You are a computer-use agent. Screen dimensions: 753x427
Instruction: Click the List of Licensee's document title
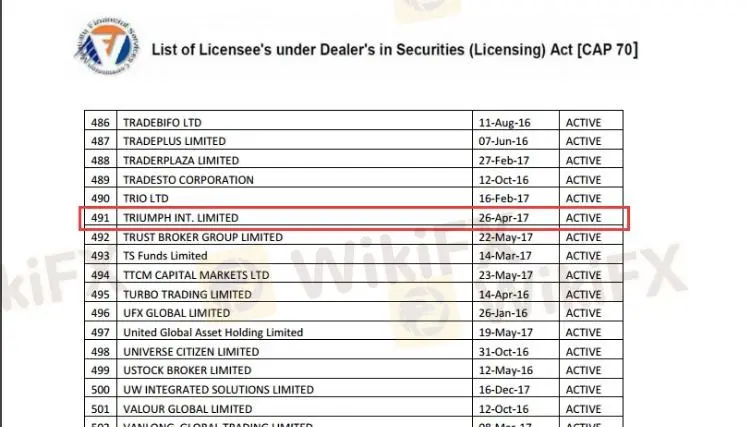(394, 49)
